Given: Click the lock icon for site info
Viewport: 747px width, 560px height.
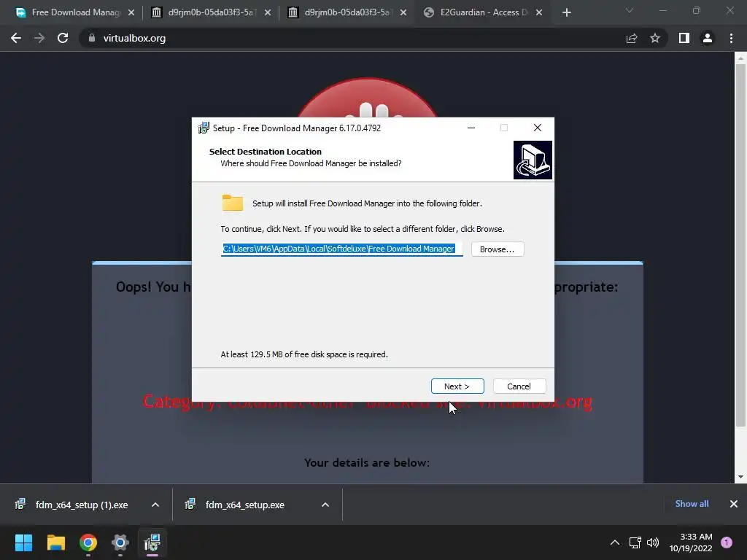Looking at the screenshot, I should click(x=91, y=38).
